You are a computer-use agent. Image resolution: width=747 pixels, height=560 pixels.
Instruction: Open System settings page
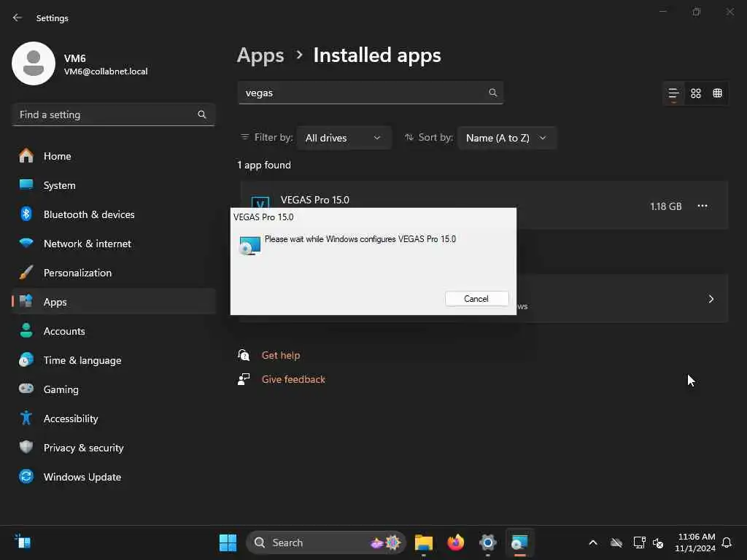click(113, 185)
